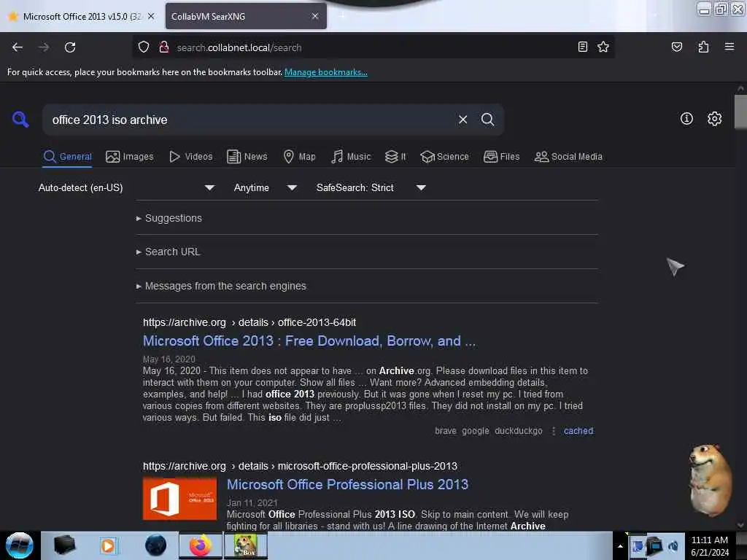Screen dimensions: 747x560
Task: Show hidden system tray icons
Action: [620, 546]
